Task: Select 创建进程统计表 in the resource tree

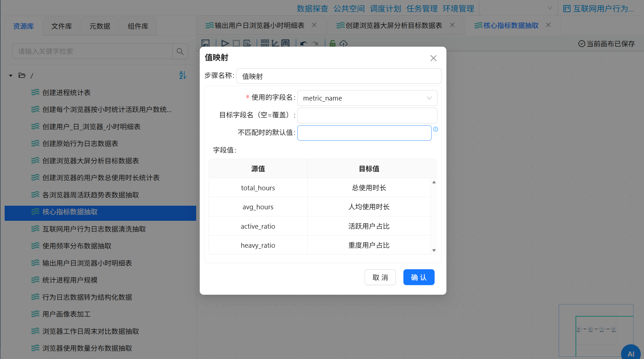Action: pyautogui.click(x=66, y=93)
